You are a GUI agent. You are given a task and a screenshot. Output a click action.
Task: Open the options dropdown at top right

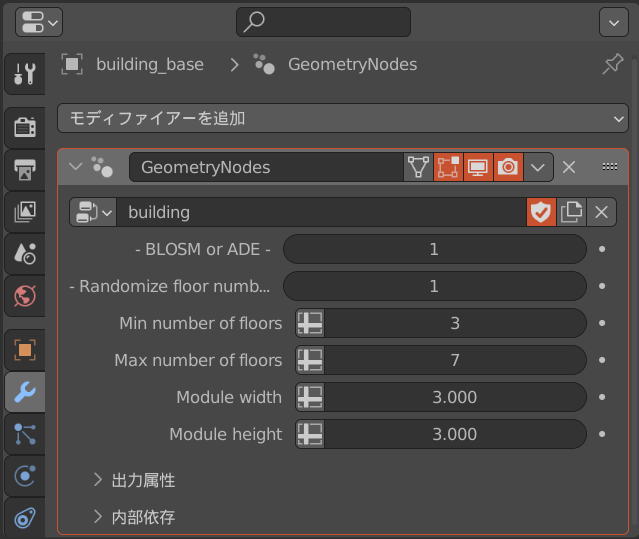pos(614,22)
